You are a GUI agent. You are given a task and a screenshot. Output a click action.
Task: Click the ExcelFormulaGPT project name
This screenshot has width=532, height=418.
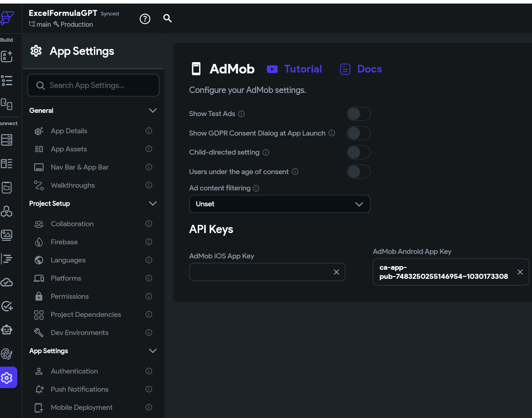click(63, 13)
